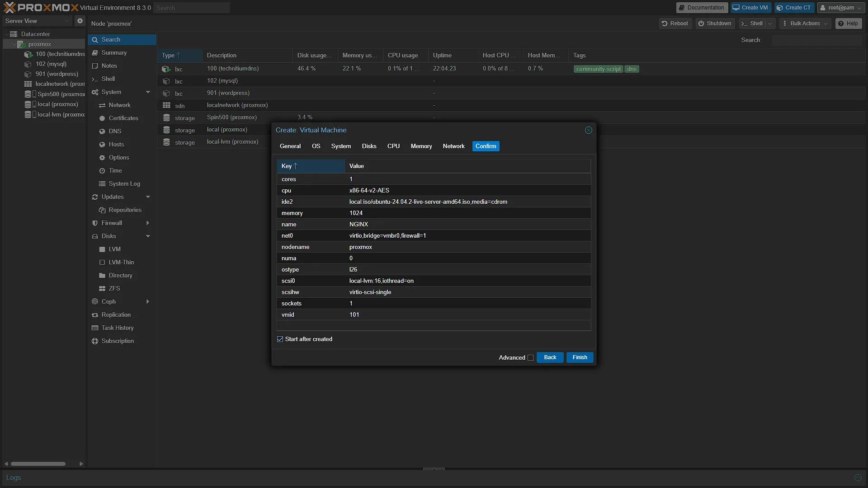Click the container icon for 102 (mysql)
Screen dimensions: 868x488
[28, 64]
